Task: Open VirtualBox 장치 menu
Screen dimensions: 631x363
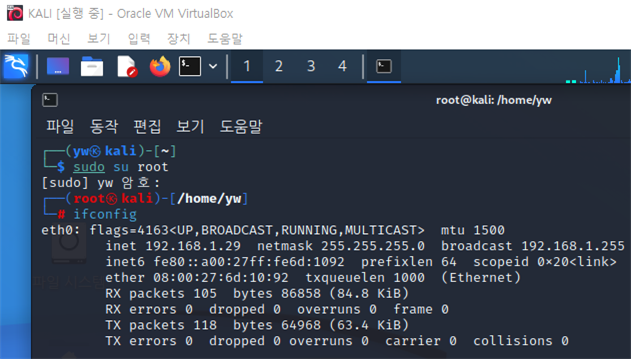Action: [x=178, y=39]
